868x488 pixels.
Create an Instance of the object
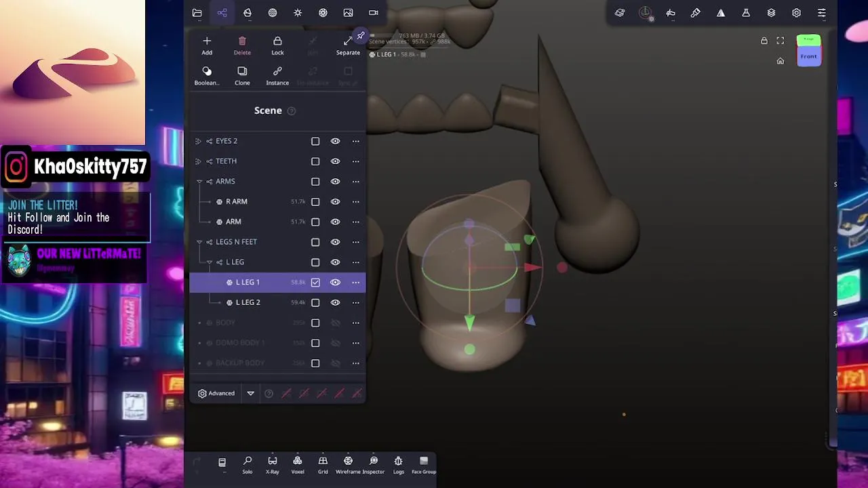point(277,75)
